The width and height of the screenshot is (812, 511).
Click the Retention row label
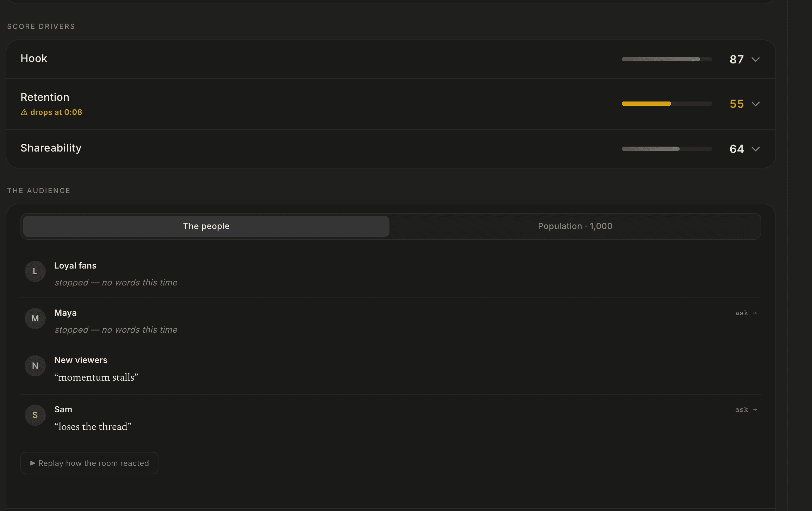(45, 97)
